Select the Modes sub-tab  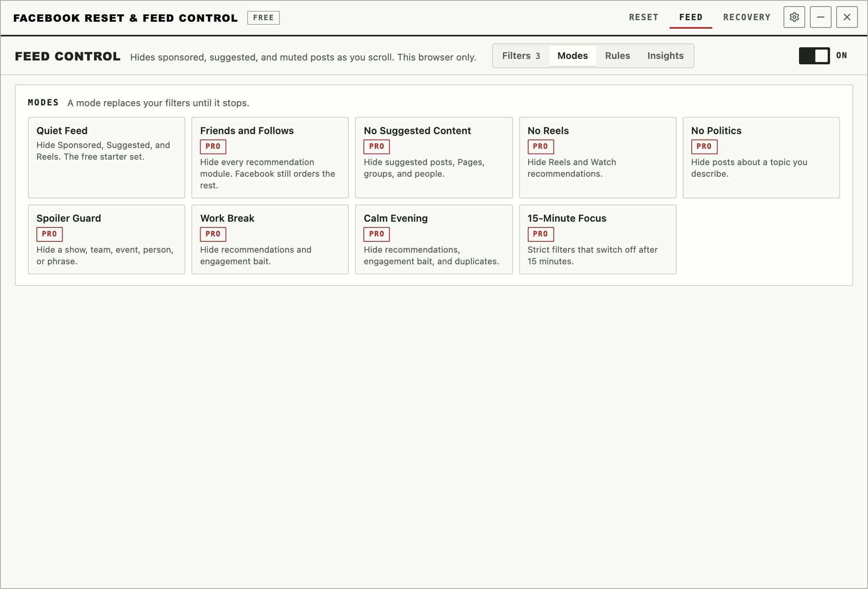(x=572, y=56)
